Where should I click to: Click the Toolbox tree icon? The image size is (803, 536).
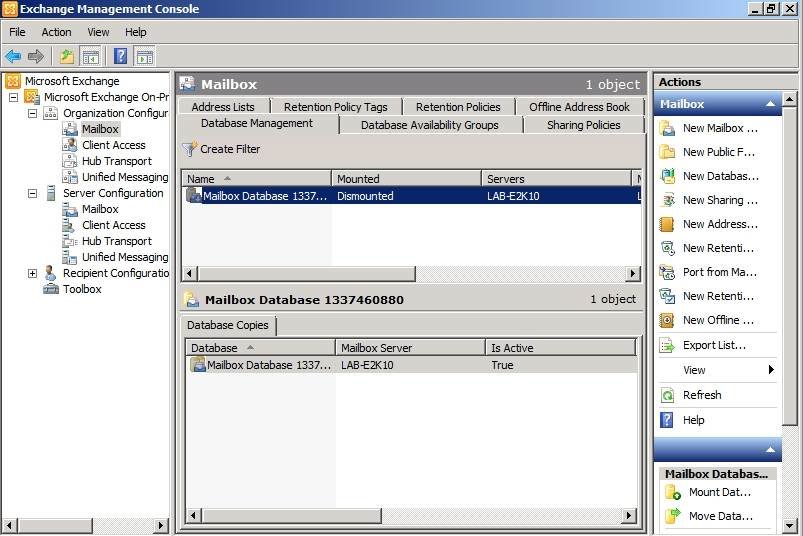click(51, 289)
